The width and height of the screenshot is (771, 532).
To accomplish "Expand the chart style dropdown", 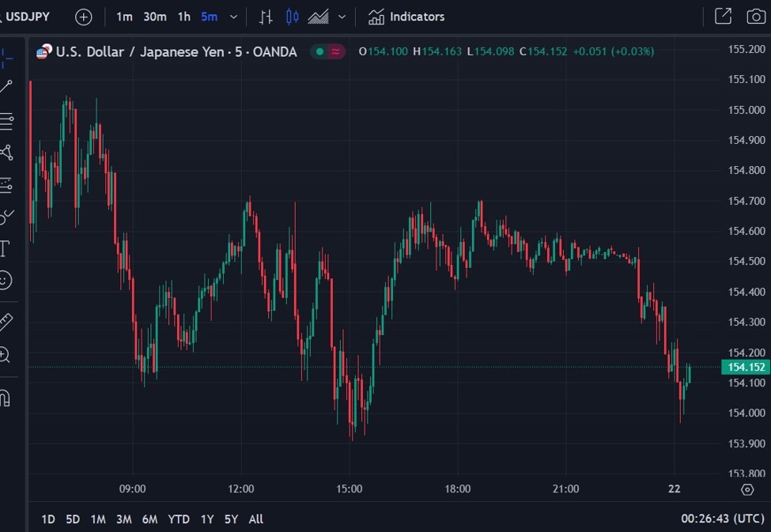I will 341,17.
